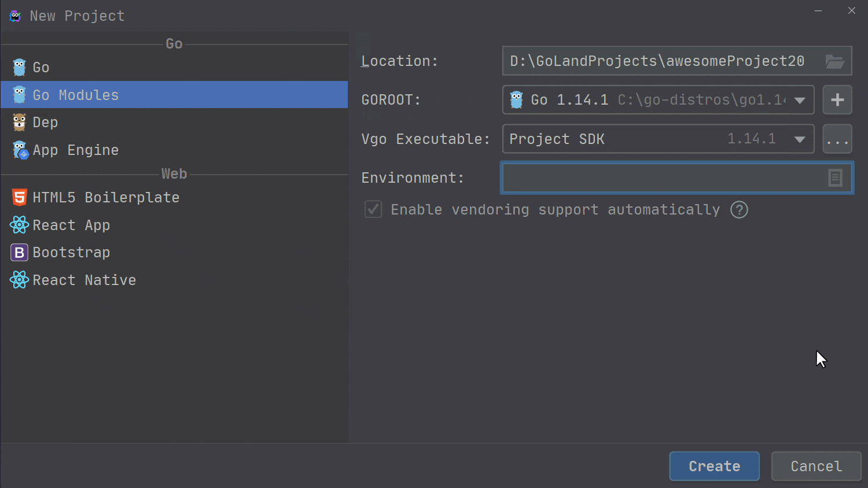
Task: Click the environment variables list icon
Action: [x=834, y=178]
